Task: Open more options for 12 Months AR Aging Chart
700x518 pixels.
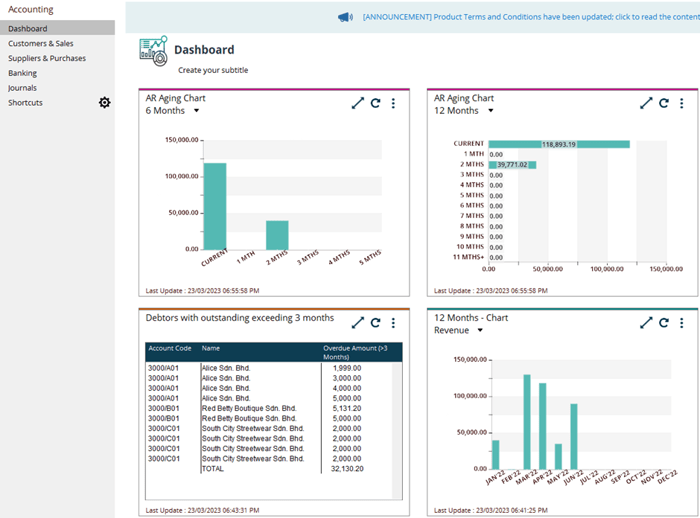Action: [681, 103]
